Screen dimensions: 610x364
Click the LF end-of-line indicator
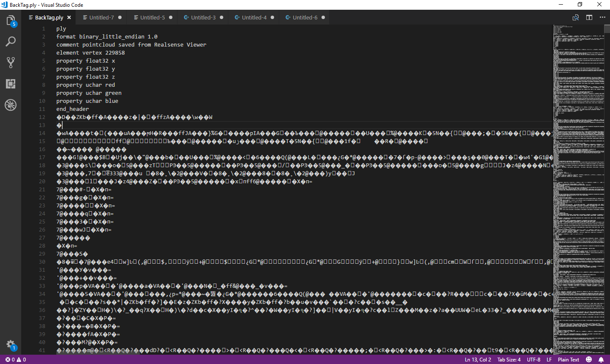549,359
